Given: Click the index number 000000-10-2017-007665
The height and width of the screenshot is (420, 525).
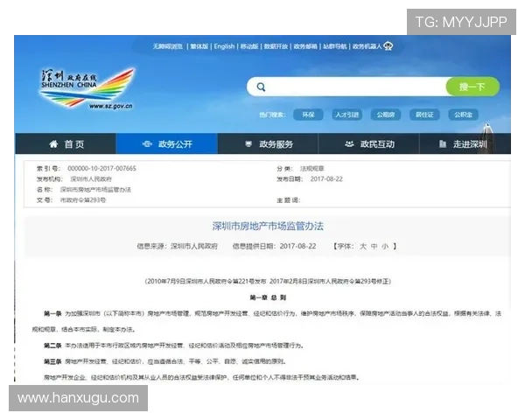Looking at the screenshot, I should (x=101, y=169).
